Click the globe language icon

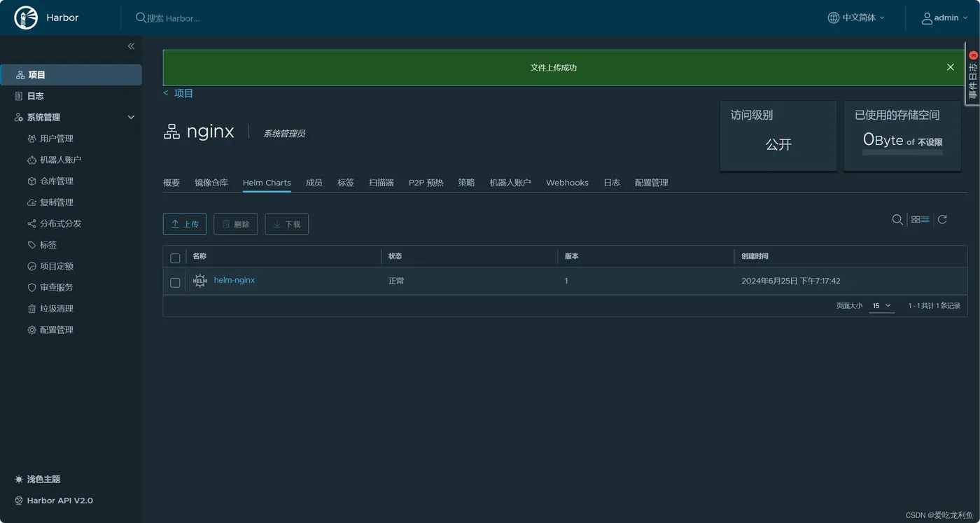point(834,18)
